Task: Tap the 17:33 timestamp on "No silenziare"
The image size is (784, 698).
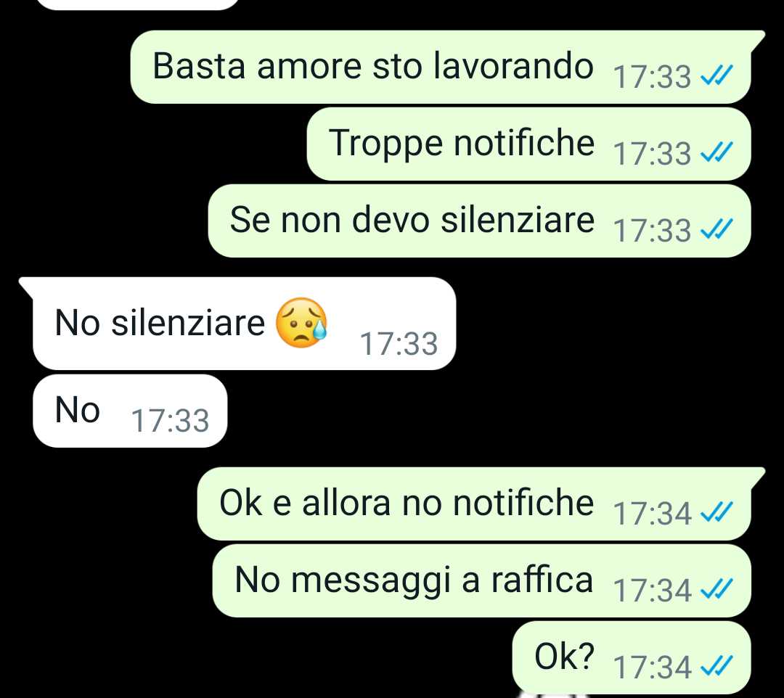Action: 399,344
